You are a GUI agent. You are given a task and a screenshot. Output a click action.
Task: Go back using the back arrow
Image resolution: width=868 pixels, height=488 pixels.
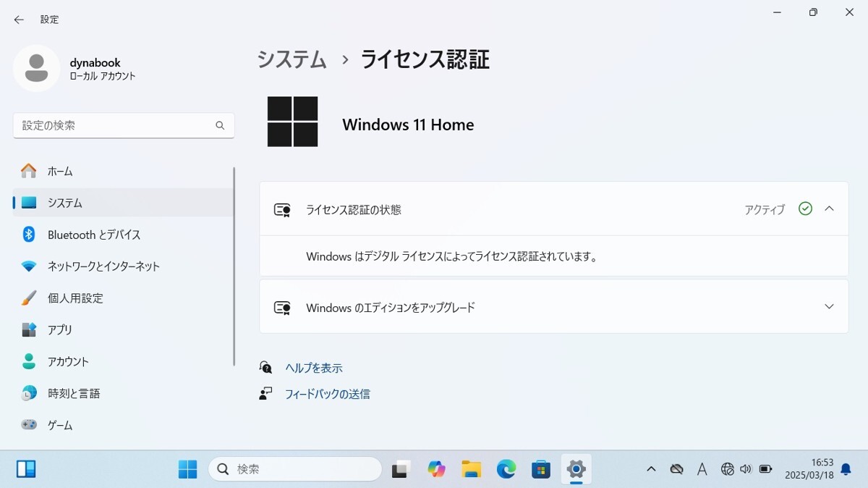tap(19, 20)
